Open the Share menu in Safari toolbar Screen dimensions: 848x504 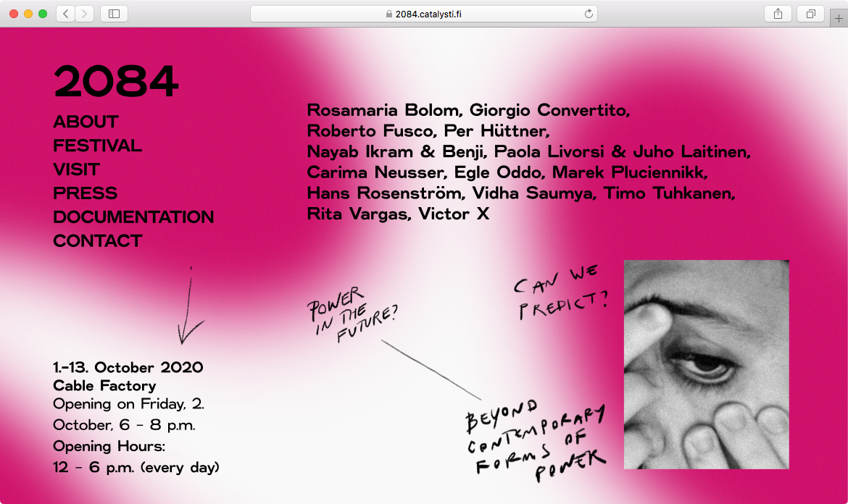[x=778, y=14]
